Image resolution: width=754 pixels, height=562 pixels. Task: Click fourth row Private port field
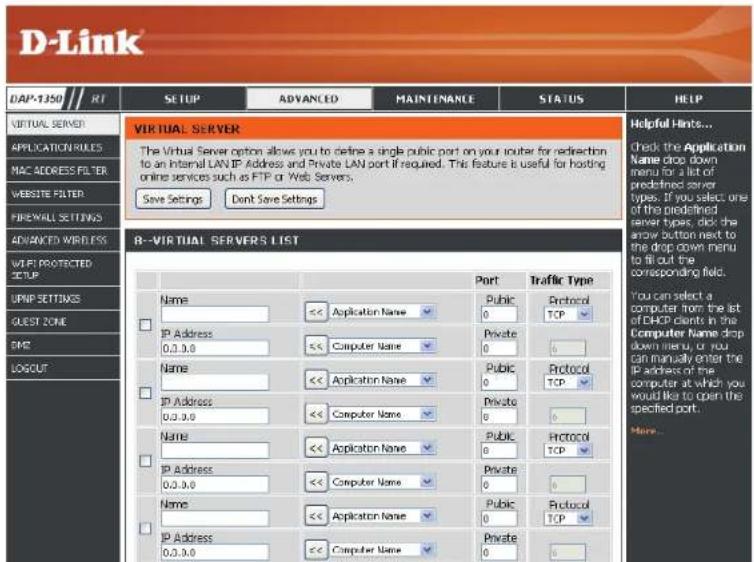tap(499, 552)
